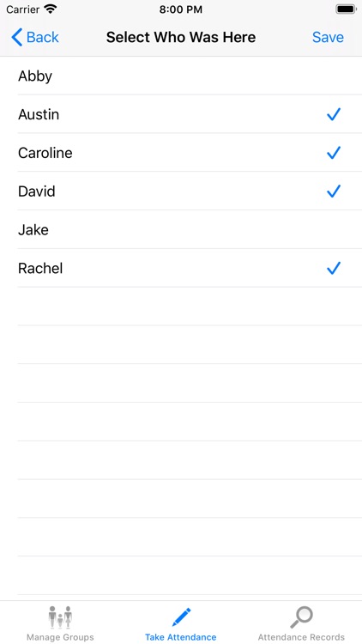
Task: Mark Abby as present
Action: tap(181, 76)
